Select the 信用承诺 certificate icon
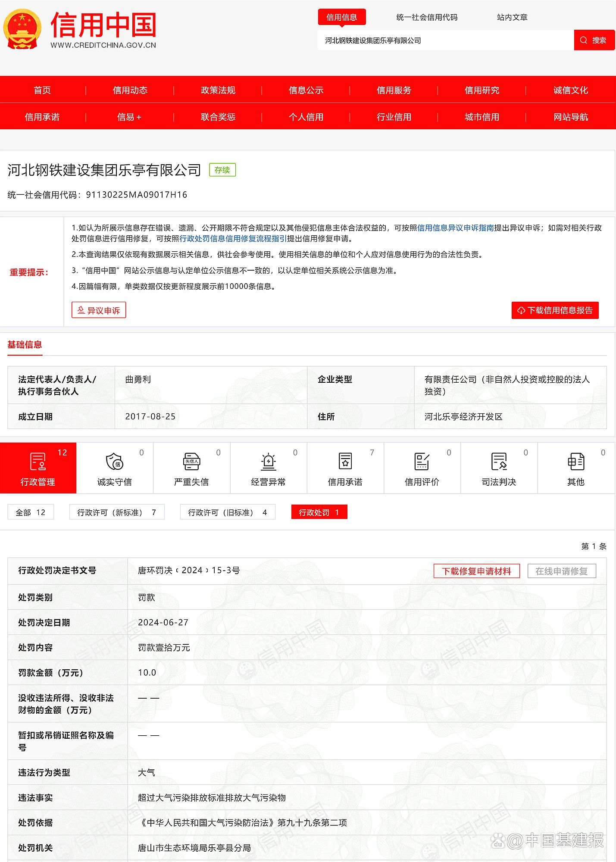 345,461
